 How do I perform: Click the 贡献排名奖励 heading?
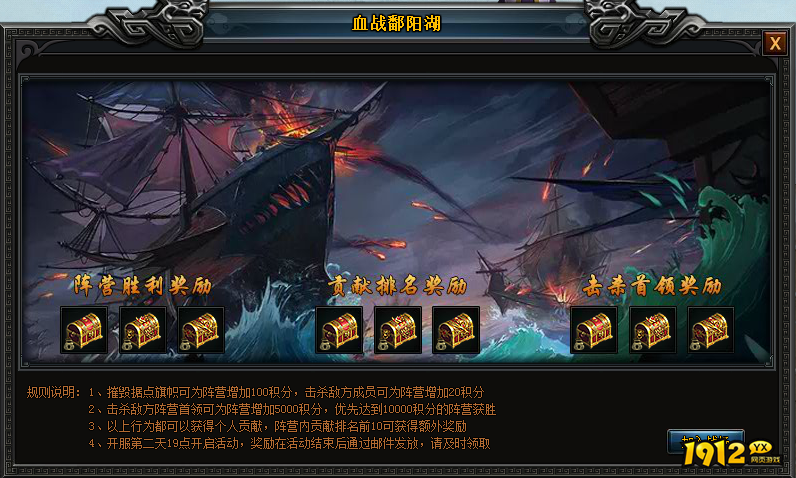pos(397,286)
